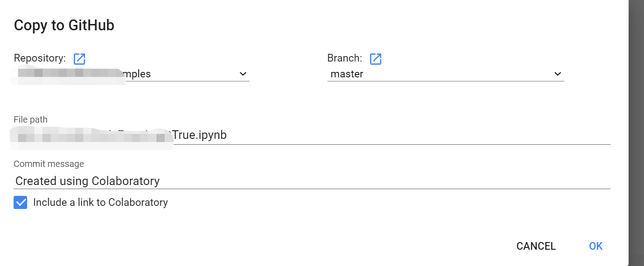
Task: Click into the File path field
Action: coord(317,135)
